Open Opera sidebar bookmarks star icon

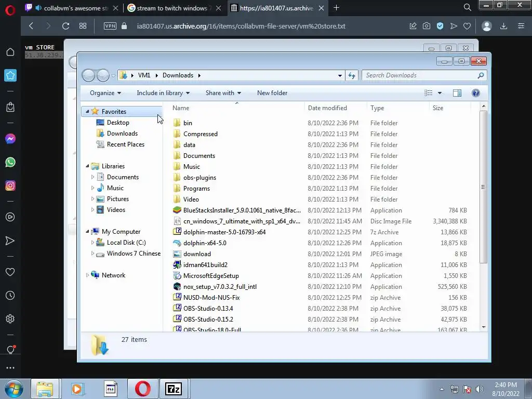point(10,75)
